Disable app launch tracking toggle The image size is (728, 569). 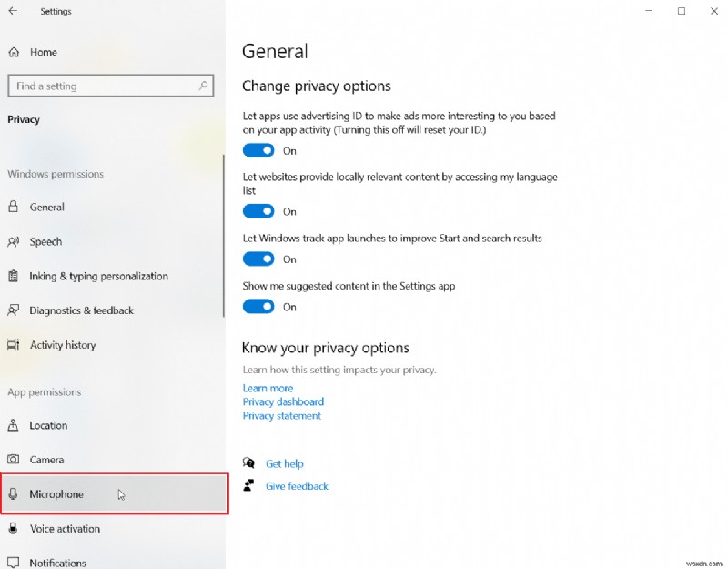click(258, 259)
